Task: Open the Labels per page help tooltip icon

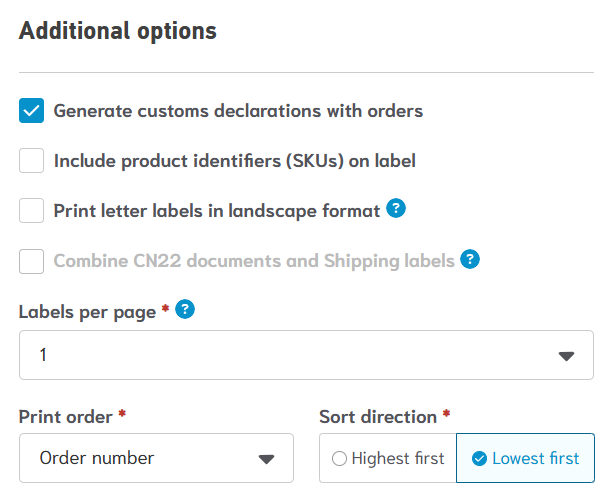Action: (x=184, y=310)
